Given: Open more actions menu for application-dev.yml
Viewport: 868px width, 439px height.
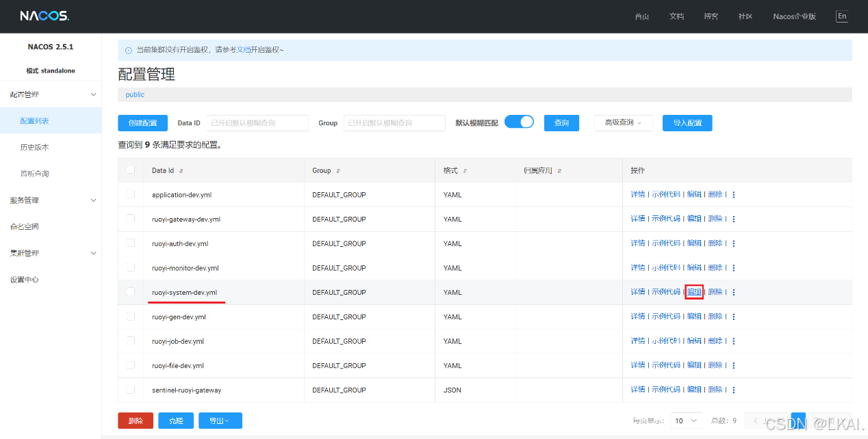Looking at the screenshot, I should point(734,195).
